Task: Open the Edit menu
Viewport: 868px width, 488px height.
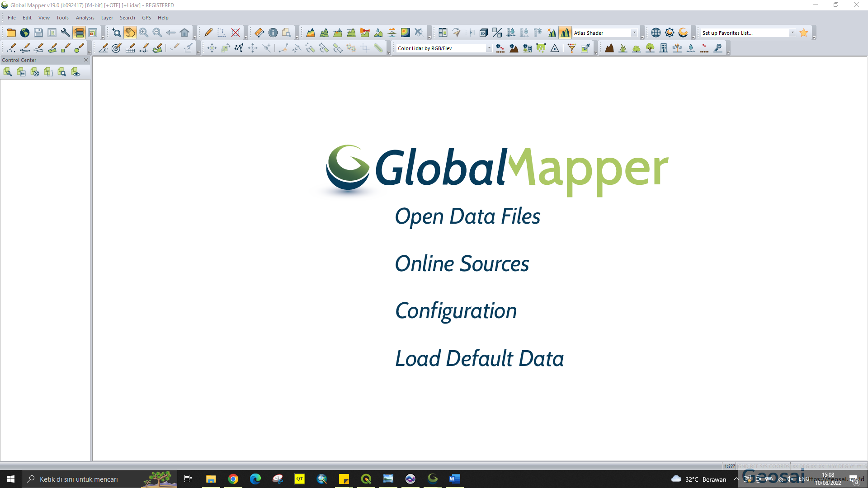Action: point(27,18)
